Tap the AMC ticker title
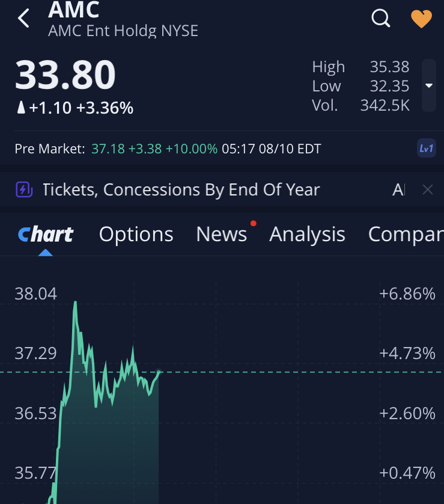Screen dimensions: 444x504 tap(74, 10)
